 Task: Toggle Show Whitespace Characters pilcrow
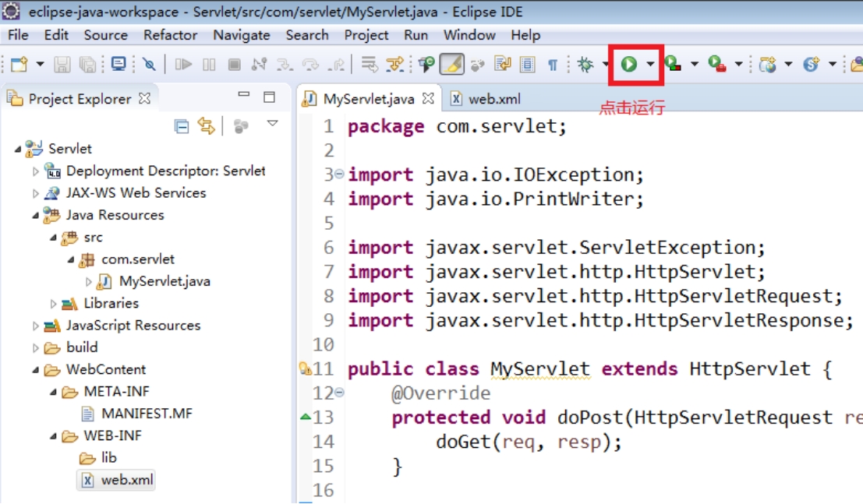(553, 65)
